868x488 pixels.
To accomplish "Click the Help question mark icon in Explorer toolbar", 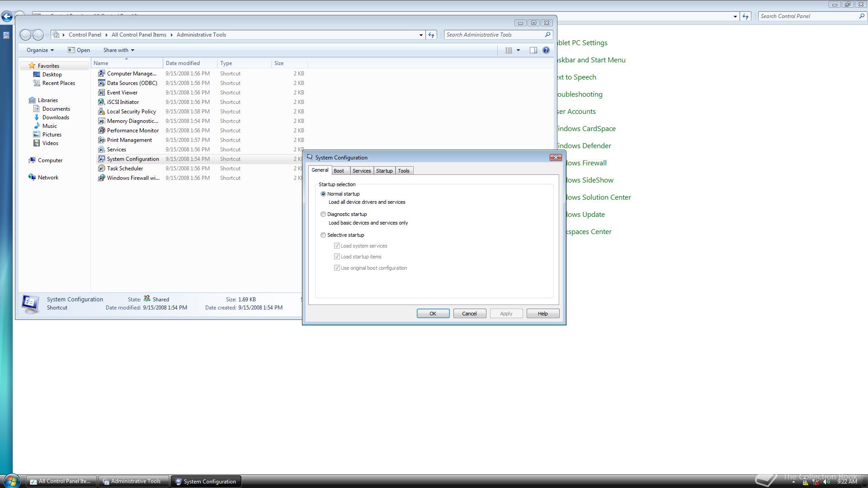I will tap(546, 50).
